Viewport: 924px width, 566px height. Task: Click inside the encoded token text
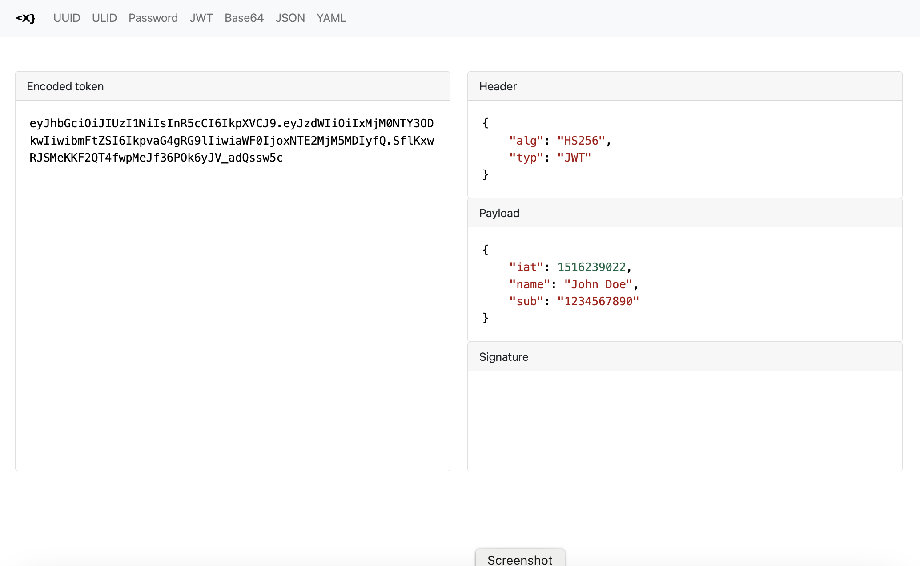231,141
